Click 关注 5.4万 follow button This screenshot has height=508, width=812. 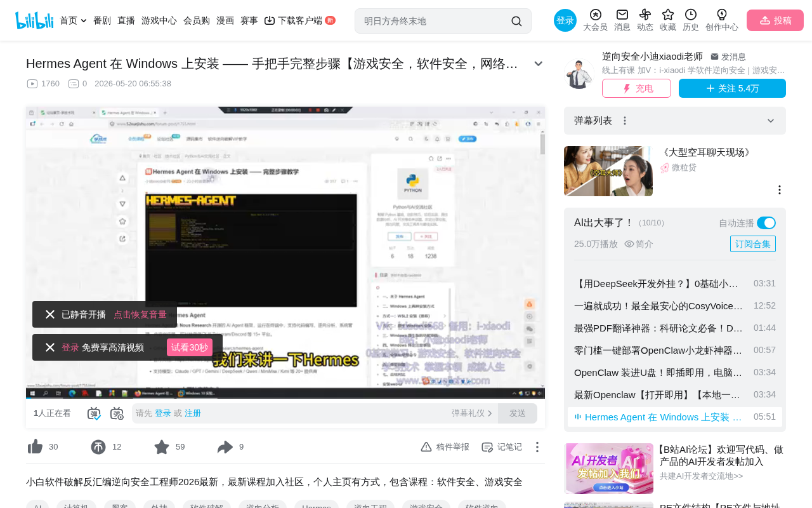[x=732, y=88]
